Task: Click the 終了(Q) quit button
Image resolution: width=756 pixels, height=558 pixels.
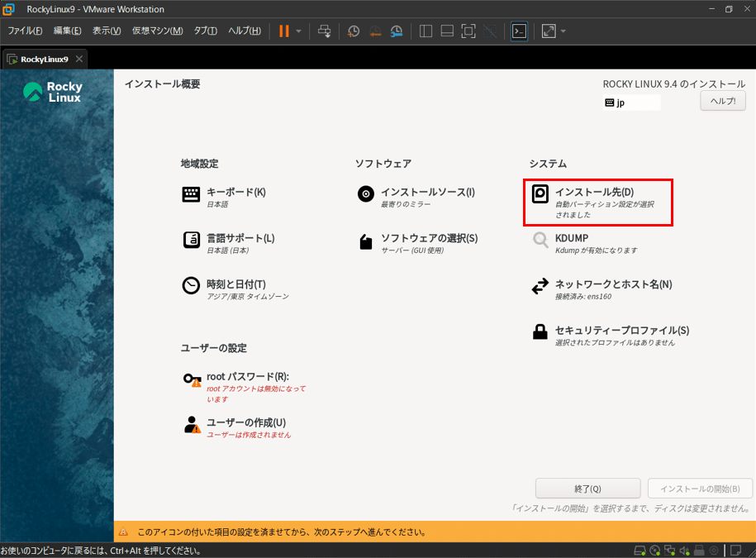Action: click(587, 489)
